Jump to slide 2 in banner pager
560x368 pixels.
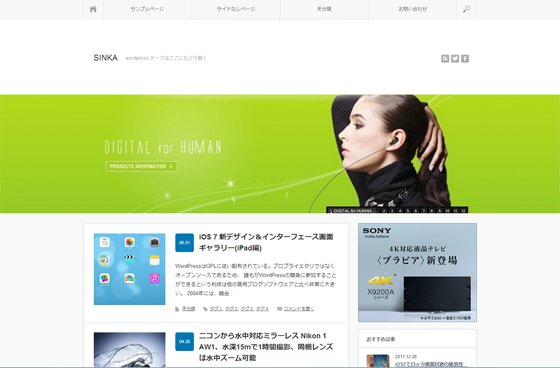[384, 210]
